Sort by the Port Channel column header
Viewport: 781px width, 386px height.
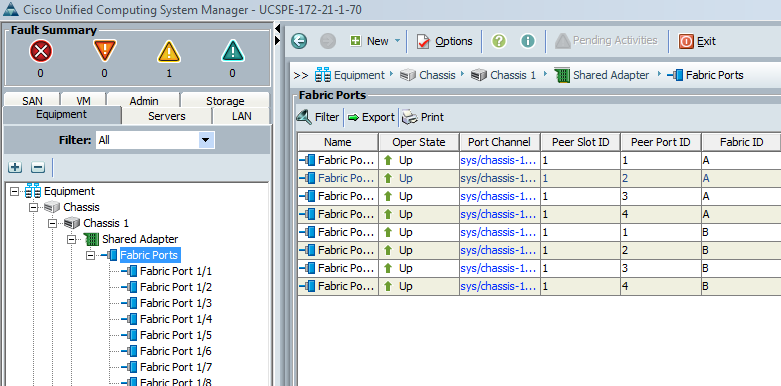pyautogui.click(x=499, y=142)
